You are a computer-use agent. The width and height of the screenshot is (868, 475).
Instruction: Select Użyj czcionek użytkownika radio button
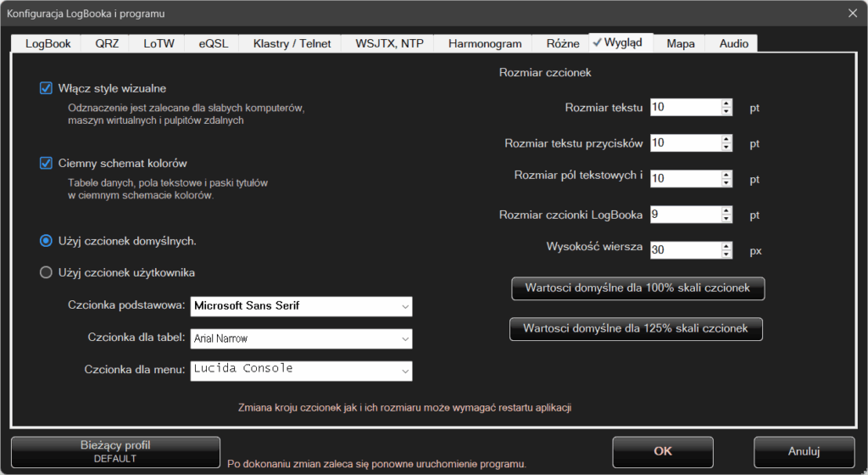pyautogui.click(x=47, y=272)
